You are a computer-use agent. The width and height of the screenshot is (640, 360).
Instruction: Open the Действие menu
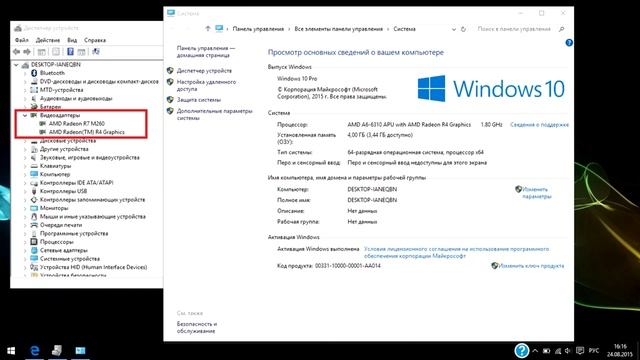(x=48, y=40)
